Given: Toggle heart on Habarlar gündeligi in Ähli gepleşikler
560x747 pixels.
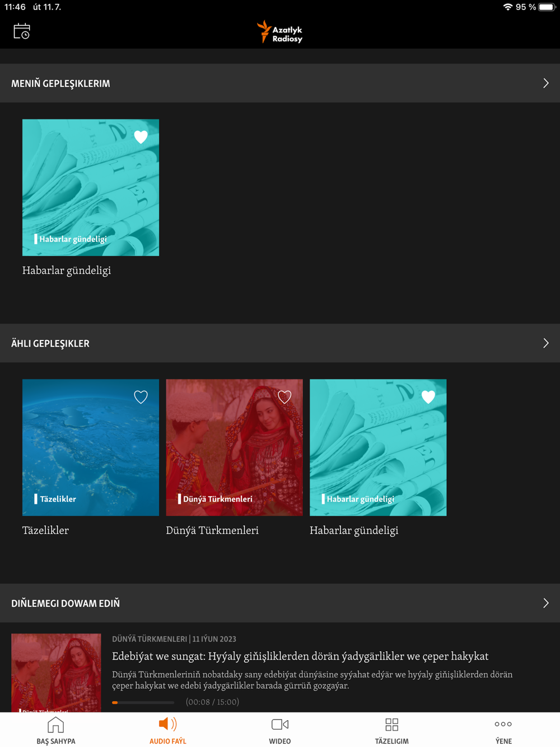Looking at the screenshot, I should [428, 396].
